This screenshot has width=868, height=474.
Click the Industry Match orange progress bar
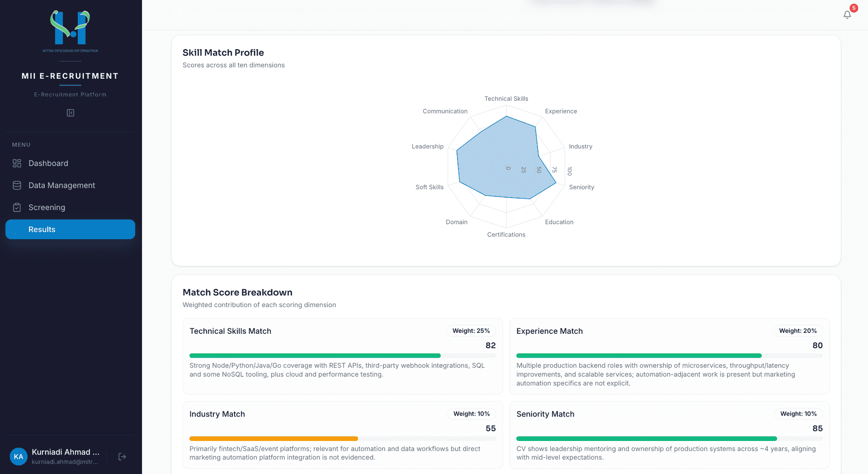pyautogui.click(x=274, y=439)
